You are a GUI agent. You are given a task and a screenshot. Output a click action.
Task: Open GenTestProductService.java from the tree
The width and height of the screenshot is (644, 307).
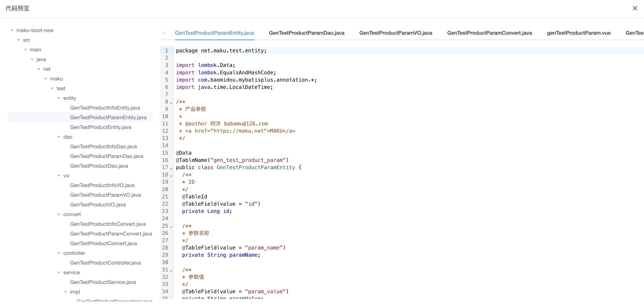[103, 282]
